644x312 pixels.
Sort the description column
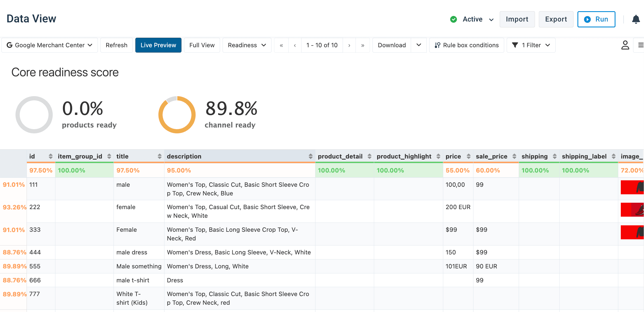(310, 156)
